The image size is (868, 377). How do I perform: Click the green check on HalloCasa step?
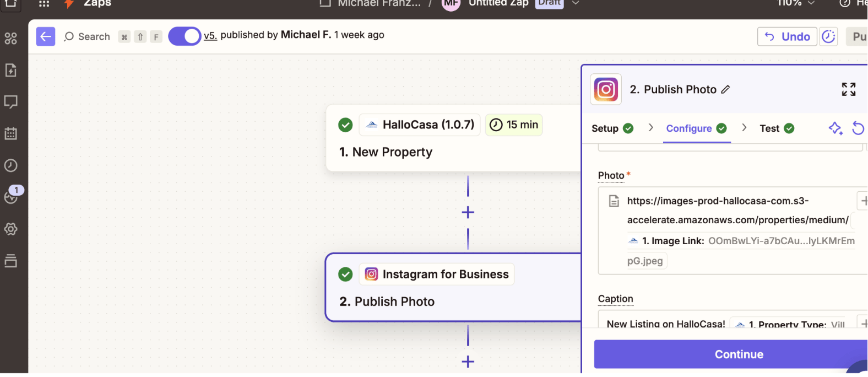point(345,125)
